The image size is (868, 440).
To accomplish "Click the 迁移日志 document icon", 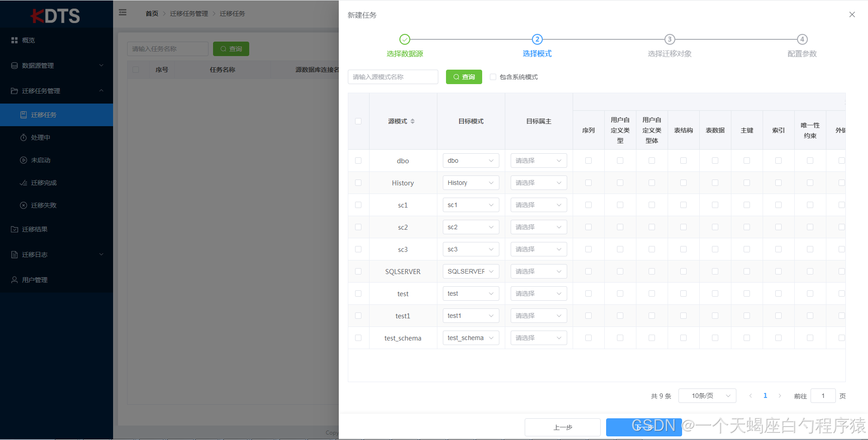I will [x=14, y=255].
